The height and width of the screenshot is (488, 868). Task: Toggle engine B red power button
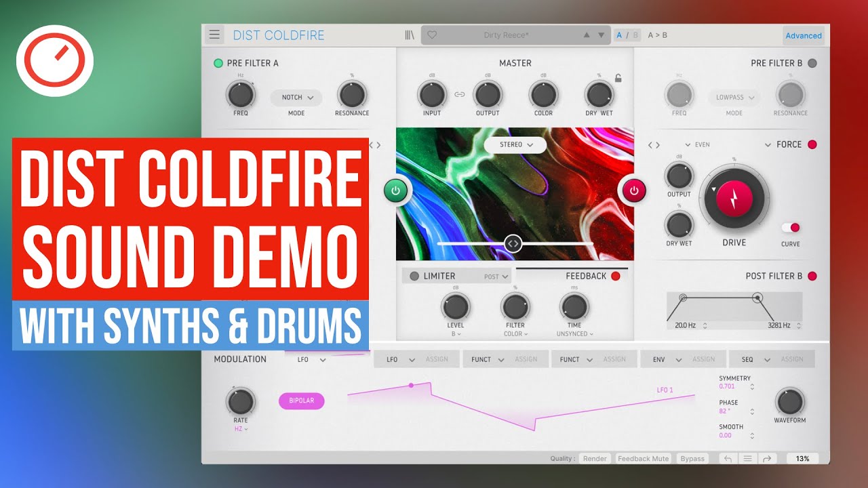pyautogui.click(x=634, y=190)
